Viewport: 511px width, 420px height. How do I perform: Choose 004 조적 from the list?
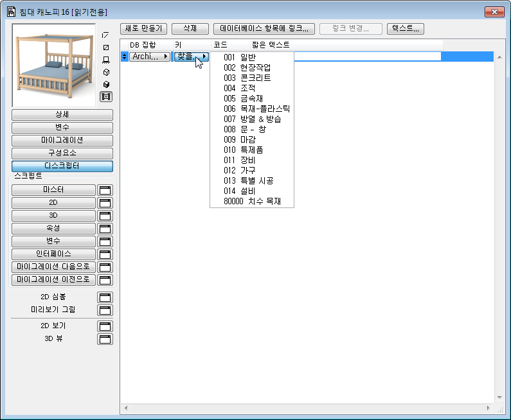coord(252,88)
